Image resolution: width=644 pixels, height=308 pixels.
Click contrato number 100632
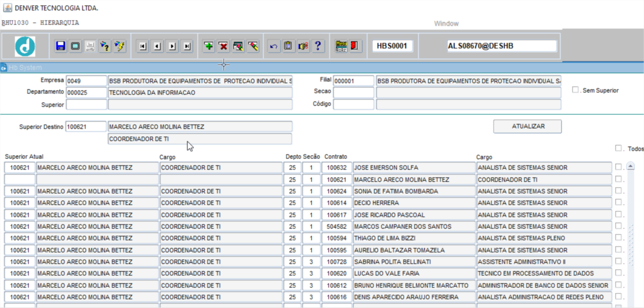coord(336,168)
